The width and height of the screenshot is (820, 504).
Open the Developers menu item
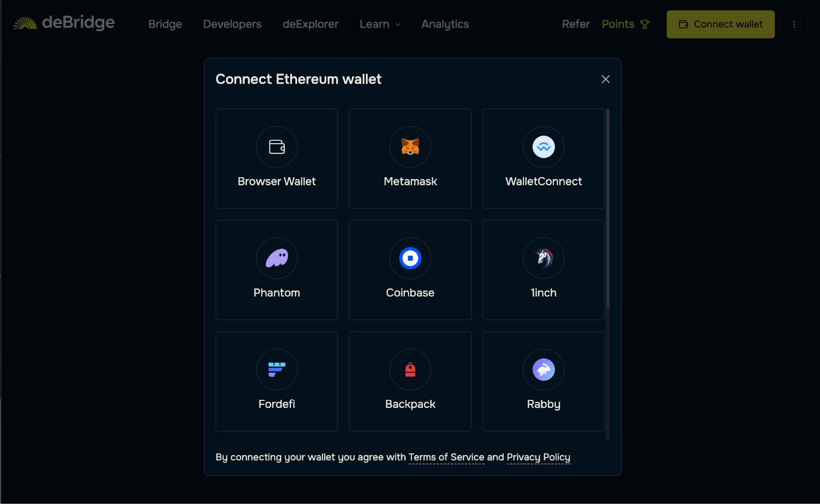232,24
